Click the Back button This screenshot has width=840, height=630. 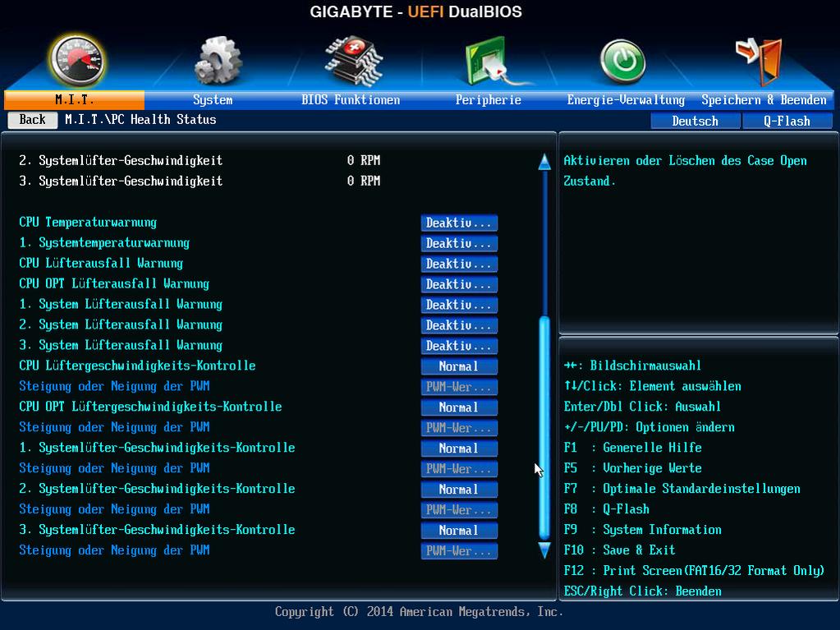point(33,120)
